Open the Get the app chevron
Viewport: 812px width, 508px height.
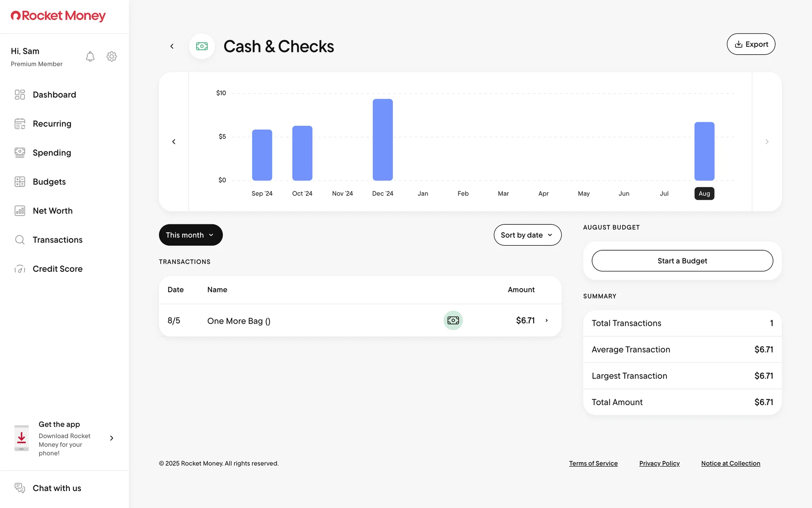[x=112, y=438]
